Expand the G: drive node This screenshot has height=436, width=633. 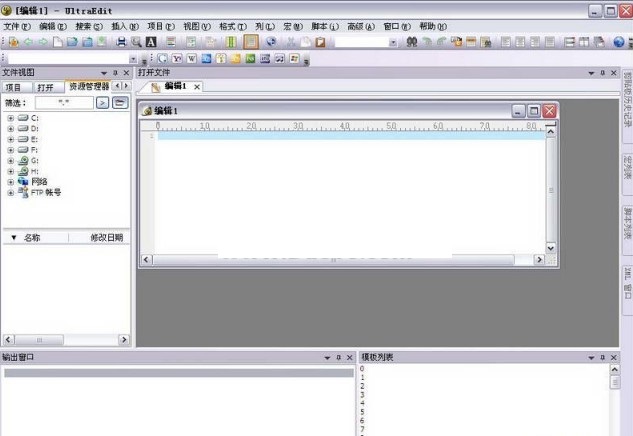pyautogui.click(x=10, y=161)
